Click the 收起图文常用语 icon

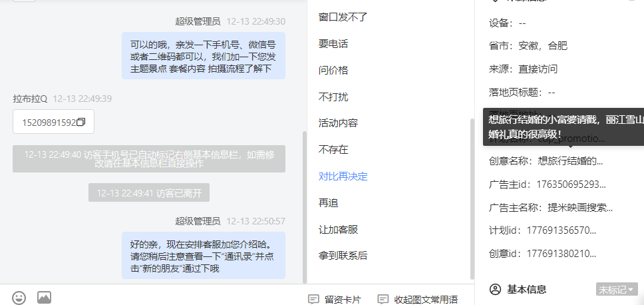[383, 299]
